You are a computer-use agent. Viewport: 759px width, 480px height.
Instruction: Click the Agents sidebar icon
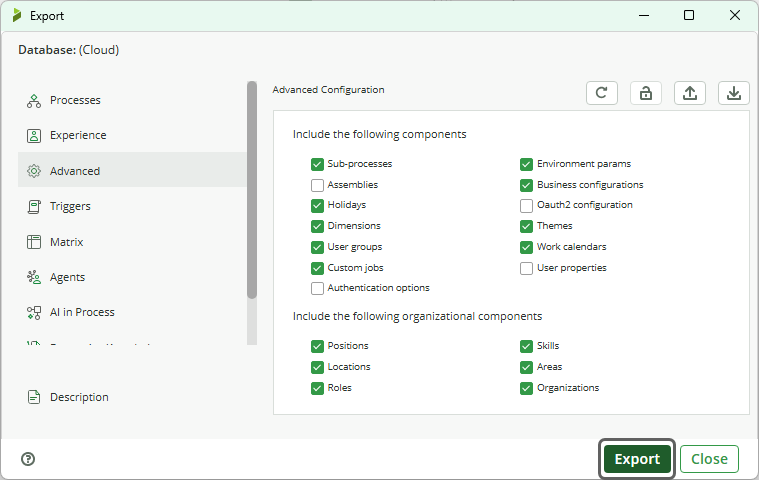click(34, 277)
